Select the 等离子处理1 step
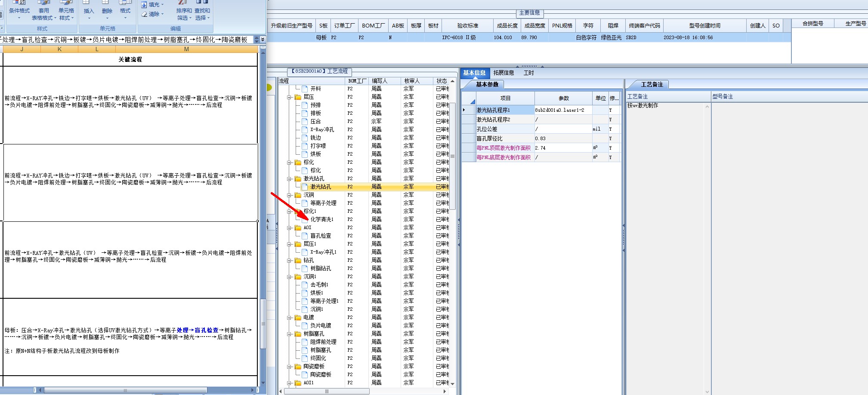The image size is (868, 395). click(324, 301)
